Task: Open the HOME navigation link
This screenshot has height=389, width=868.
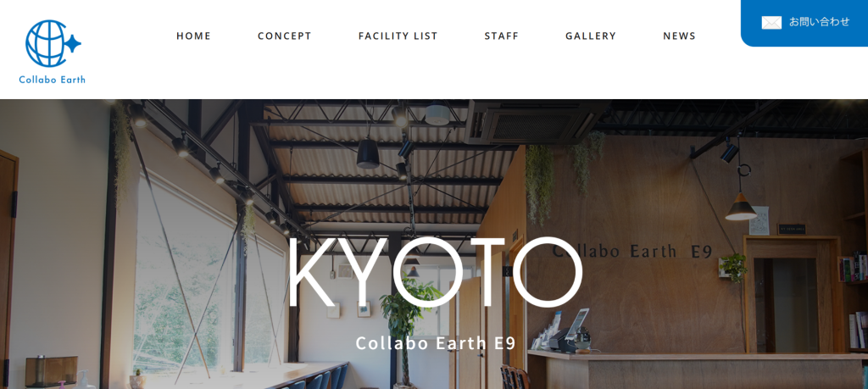Action: click(194, 36)
